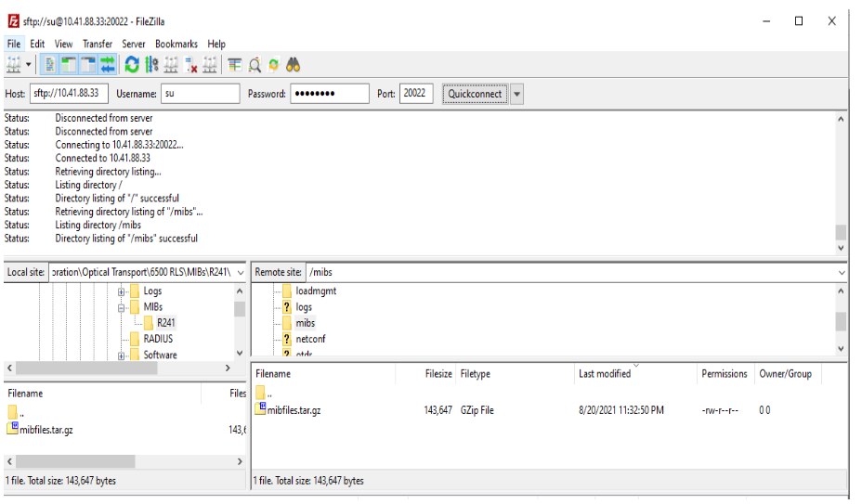Image resolution: width=862 pixels, height=504 pixels.
Task: Expand the Logs folder in local tree
Action: pyautogui.click(x=121, y=291)
